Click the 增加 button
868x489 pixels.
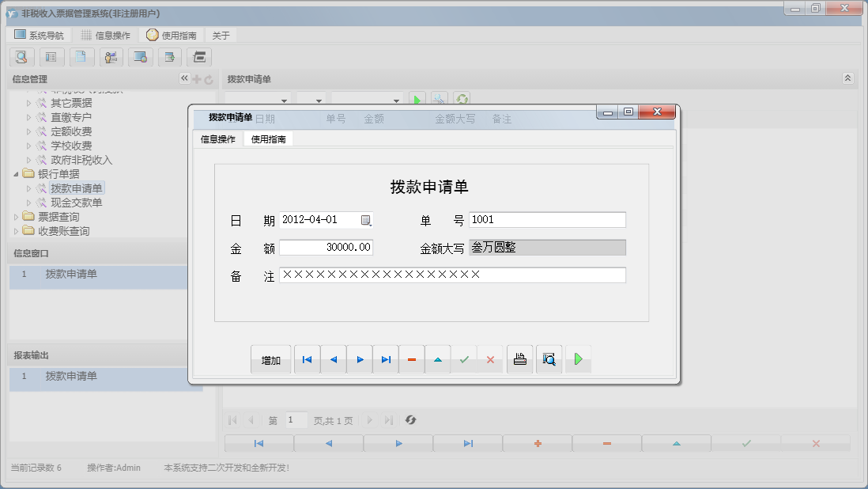271,360
